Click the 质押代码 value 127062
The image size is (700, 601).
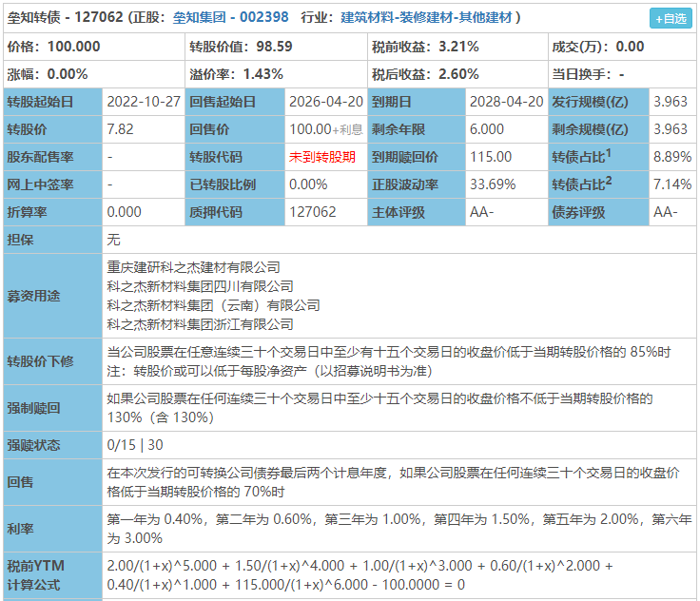click(313, 212)
